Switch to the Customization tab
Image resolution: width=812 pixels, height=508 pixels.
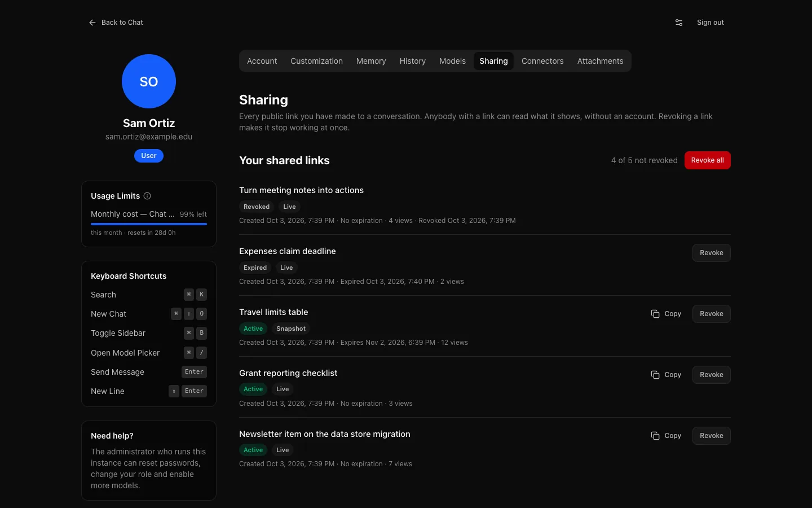pyautogui.click(x=316, y=61)
